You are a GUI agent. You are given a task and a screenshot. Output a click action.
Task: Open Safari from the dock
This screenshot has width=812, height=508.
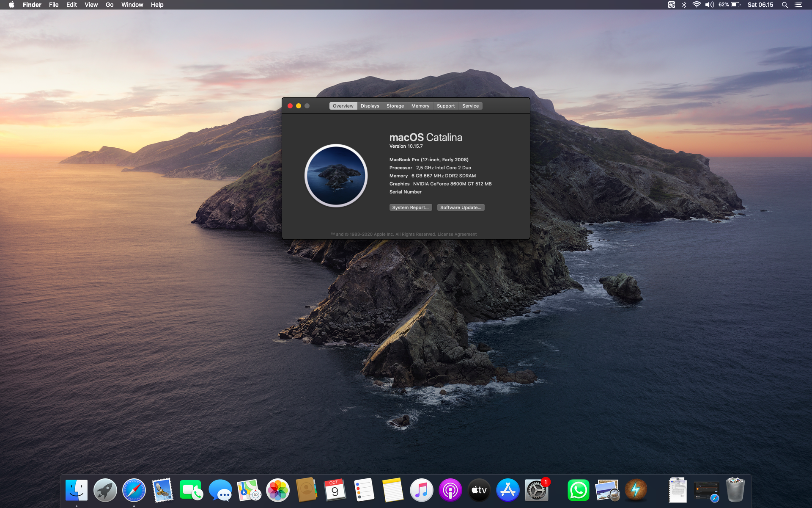(x=134, y=490)
